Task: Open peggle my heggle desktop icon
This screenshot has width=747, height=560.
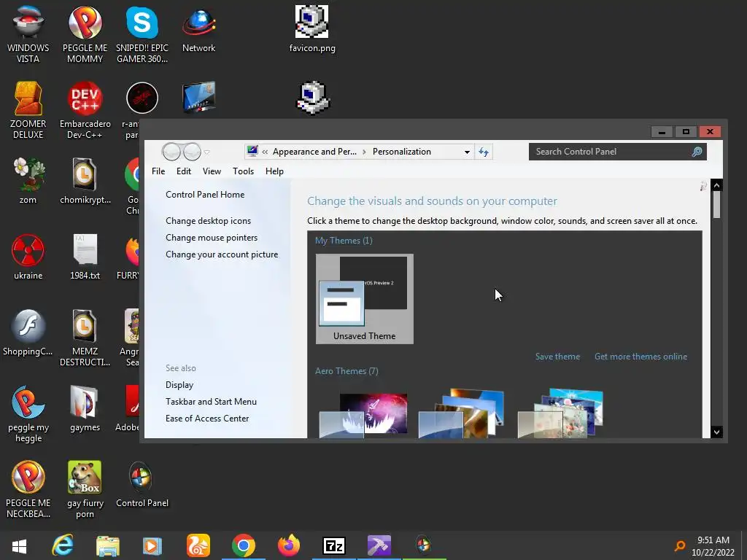Action: click(x=28, y=413)
